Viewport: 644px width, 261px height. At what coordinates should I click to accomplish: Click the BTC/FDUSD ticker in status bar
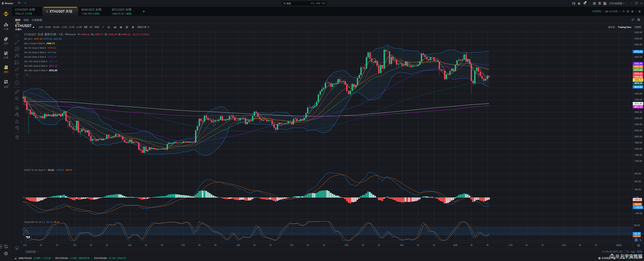pyautogui.click(x=72, y=258)
